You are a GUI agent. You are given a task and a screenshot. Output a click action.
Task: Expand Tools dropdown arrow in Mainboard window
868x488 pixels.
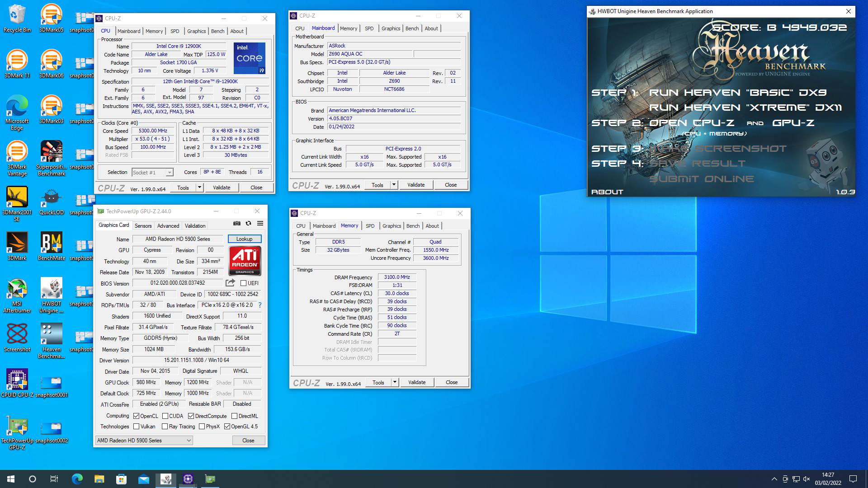point(394,185)
